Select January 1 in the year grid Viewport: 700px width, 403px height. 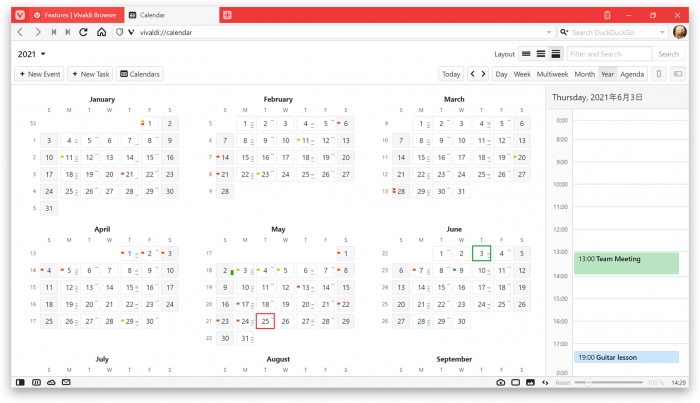point(150,124)
